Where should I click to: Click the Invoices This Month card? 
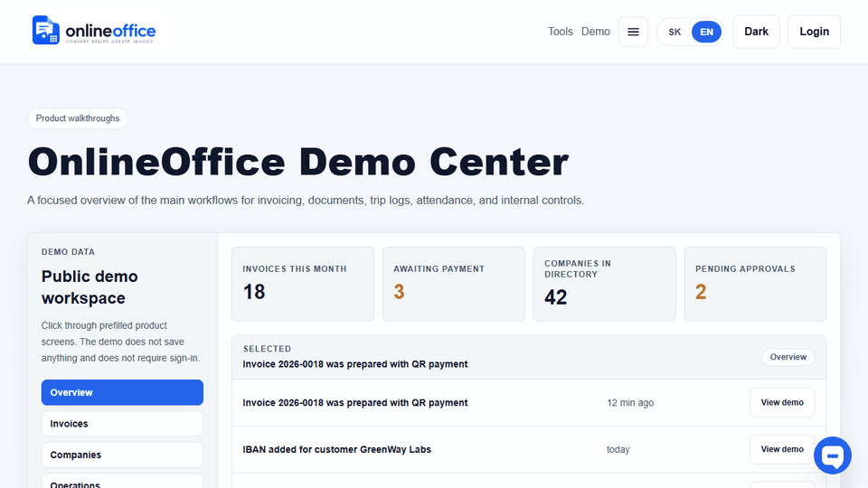(x=303, y=284)
